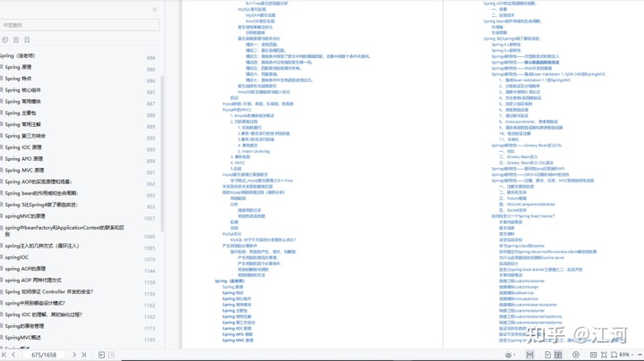The height and width of the screenshot is (361, 644).
Task: Open the Spring APO 原理 bookmark
Action: pyautogui.click(x=24, y=159)
